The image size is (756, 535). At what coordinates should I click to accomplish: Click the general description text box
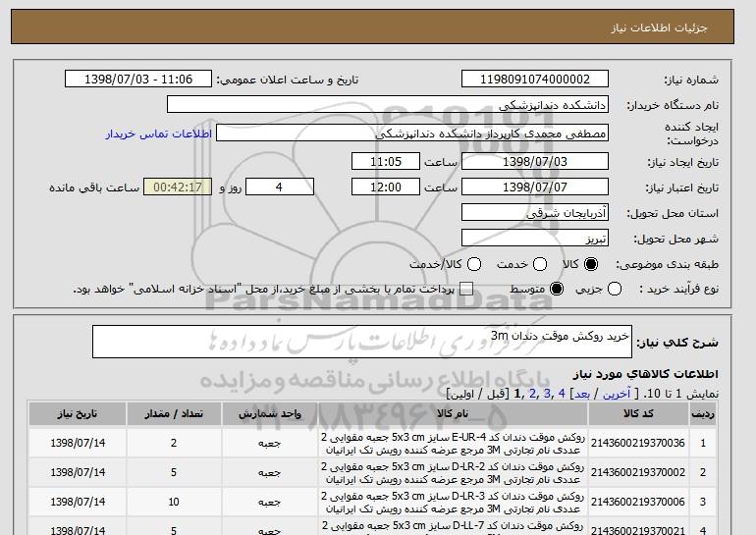[362, 342]
